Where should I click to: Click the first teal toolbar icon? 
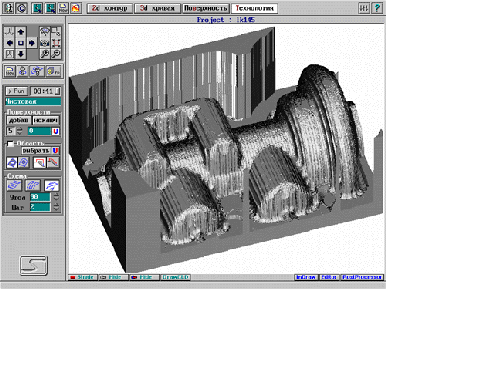click(x=37, y=8)
